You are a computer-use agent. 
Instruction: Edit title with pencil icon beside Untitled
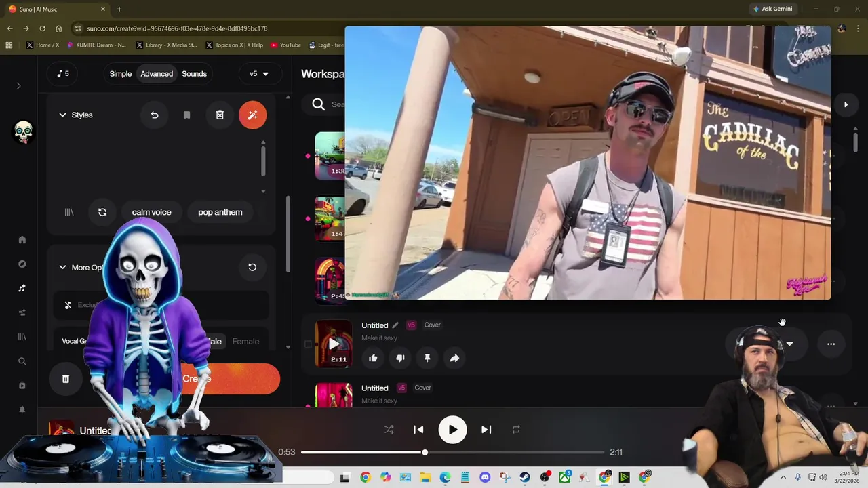coord(395,325)
